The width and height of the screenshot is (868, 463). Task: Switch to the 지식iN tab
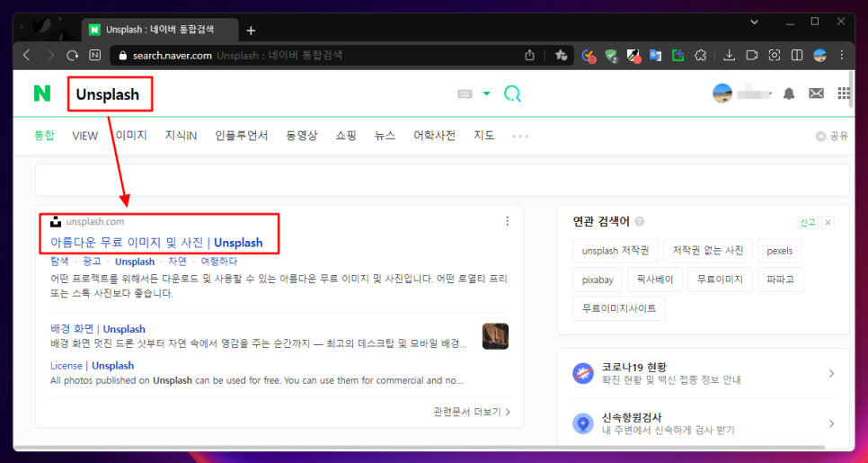pos(181,136)
